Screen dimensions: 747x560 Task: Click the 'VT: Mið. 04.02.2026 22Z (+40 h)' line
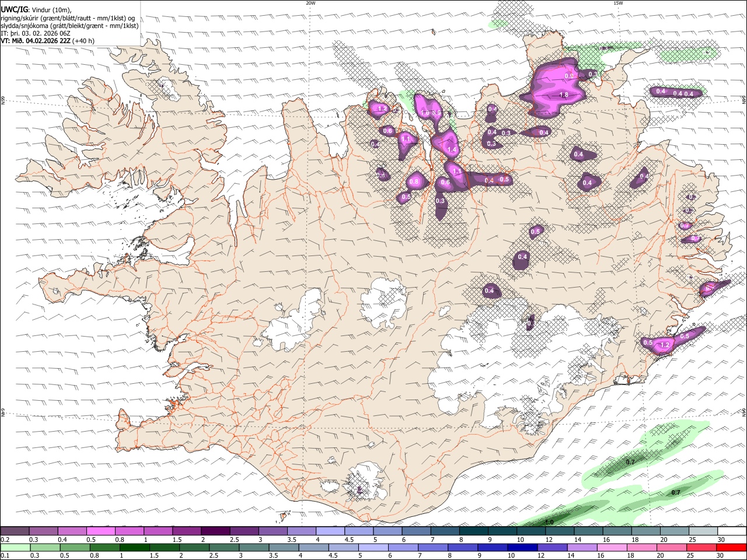[x=47, y=41]
